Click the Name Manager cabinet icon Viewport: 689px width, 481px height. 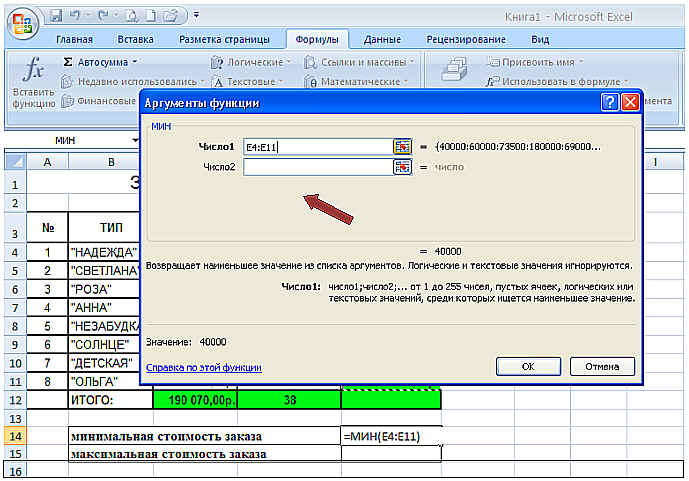point(454,69)
